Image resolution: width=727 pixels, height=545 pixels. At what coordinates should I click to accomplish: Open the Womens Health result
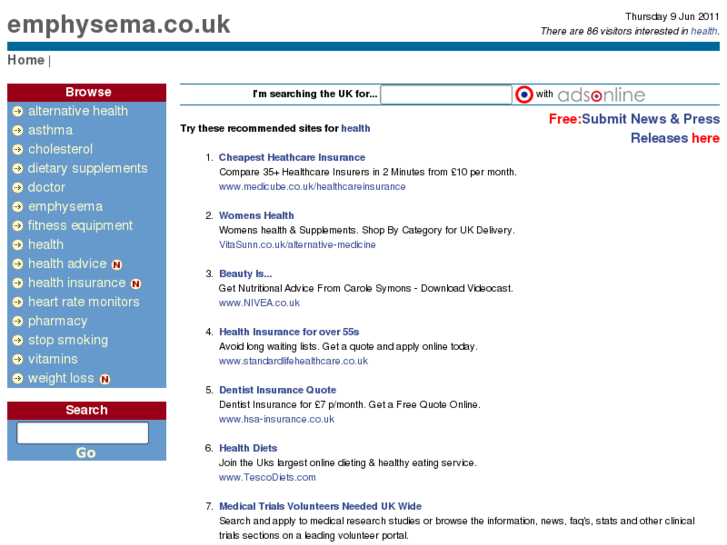(256, 216)
